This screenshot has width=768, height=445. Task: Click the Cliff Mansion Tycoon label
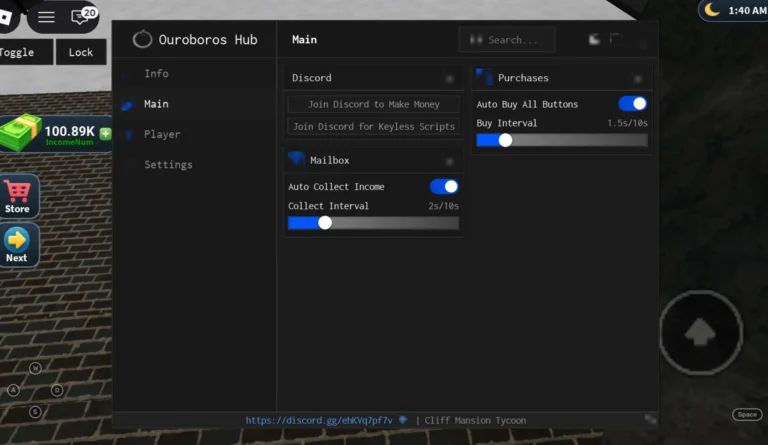tap(475, 420)
